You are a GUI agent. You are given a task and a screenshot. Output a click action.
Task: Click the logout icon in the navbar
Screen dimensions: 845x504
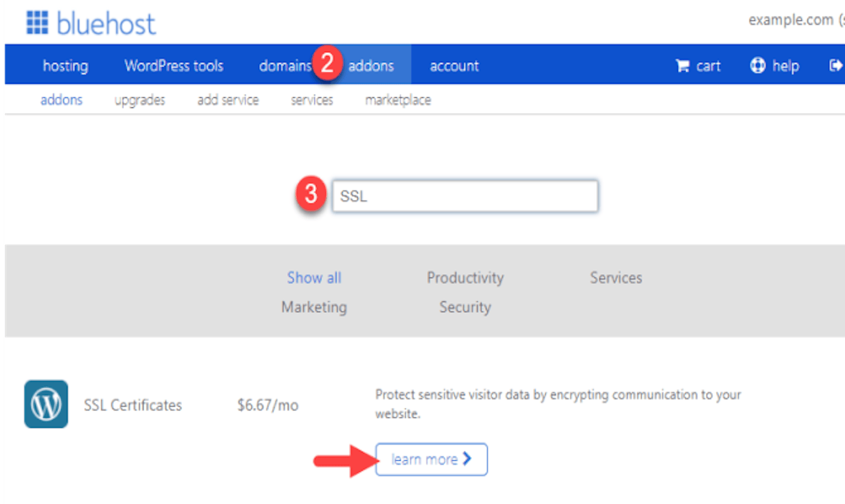pyautogui.click(x=836, y=65)
